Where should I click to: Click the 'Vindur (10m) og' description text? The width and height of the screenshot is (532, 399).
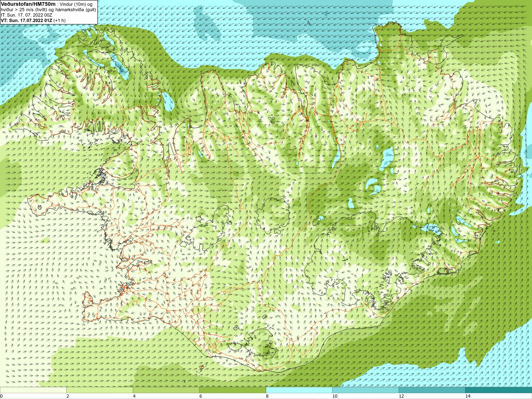point(76,4)
